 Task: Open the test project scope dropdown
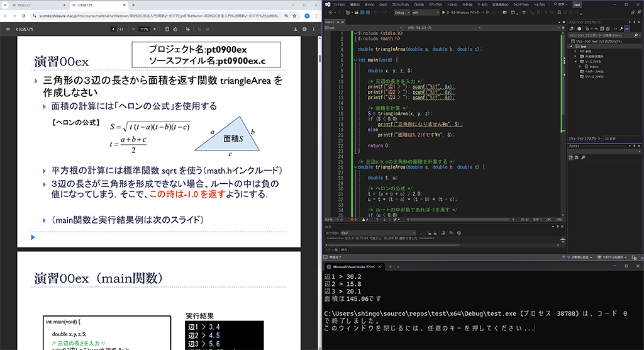click(x=363, y=28)
